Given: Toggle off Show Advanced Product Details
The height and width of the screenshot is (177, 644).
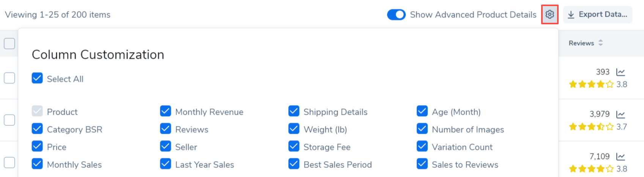Looking at the screenshot, I should [x=396, y=15].
